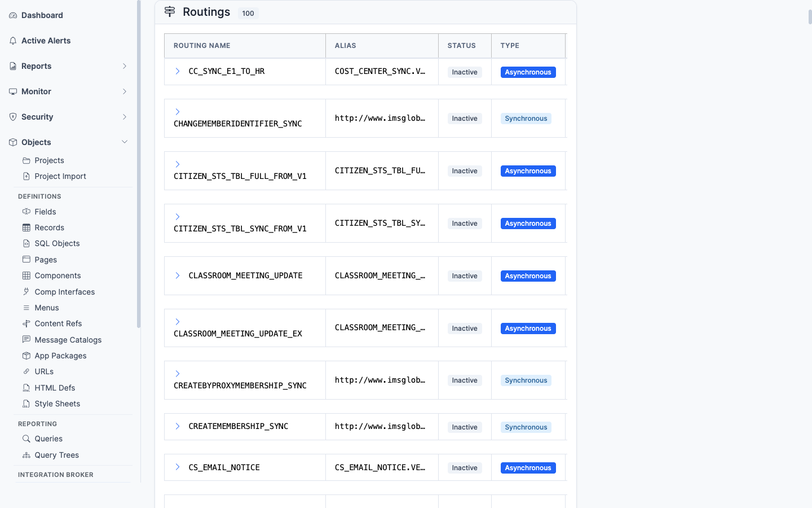Open the Style Sheets link
Image resolution: width=812 pixels, height=508 pixels.
point(58,404)
